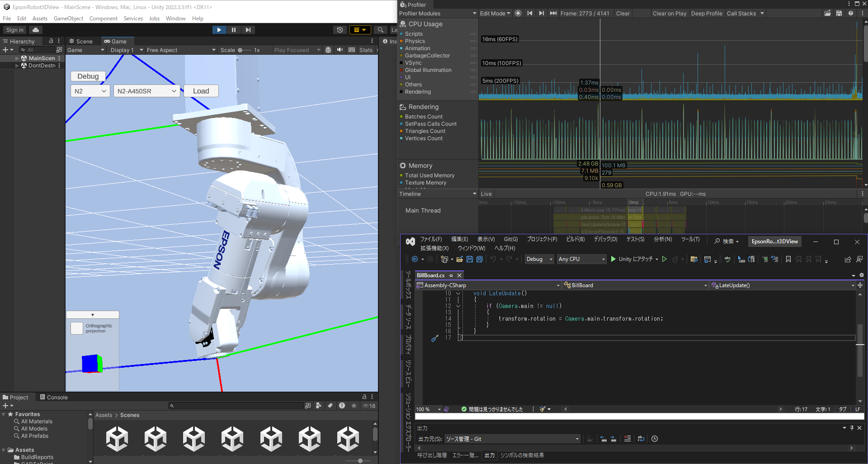Open the Undo History icon
The image size is (868, 464).
pyautogui.click(x=340, y=30)
